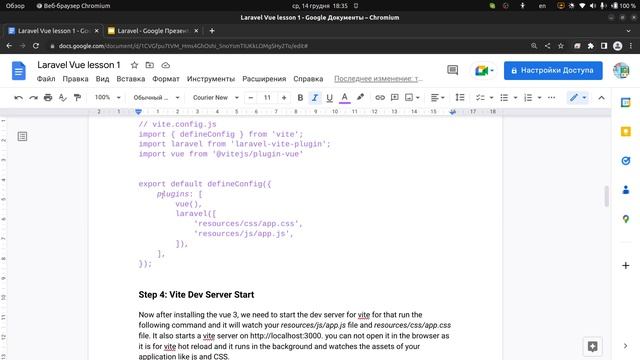Open Maps side panel

click(625, 219)
